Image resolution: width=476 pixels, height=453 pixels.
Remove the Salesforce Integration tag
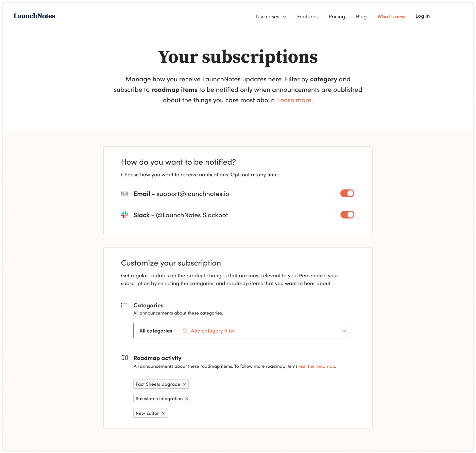(187, 398)
